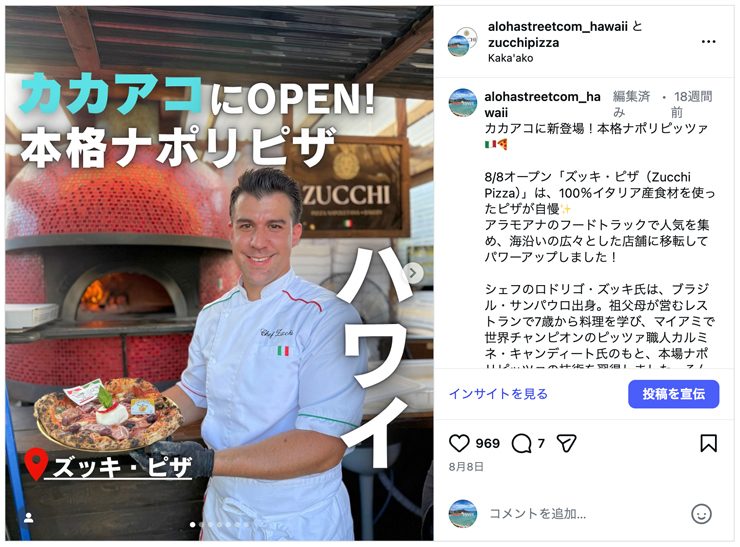
Task: View the 969 likes list
Action: pyautogui.click(x=488, y=443)
